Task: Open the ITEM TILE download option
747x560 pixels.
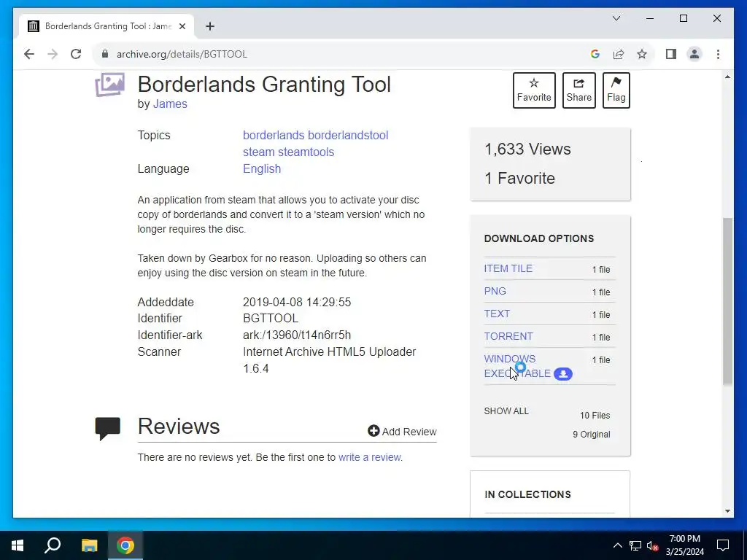Action: (508, 268)
